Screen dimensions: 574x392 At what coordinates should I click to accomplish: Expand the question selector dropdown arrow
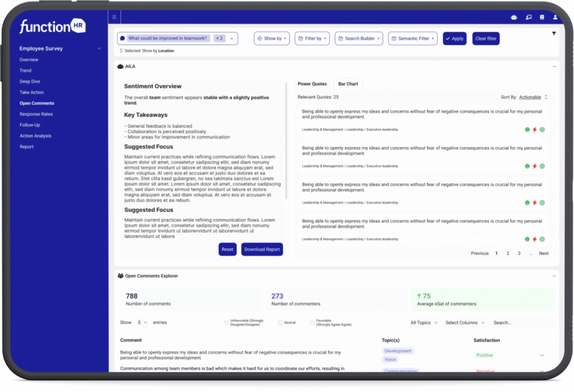tap(232, 39)
